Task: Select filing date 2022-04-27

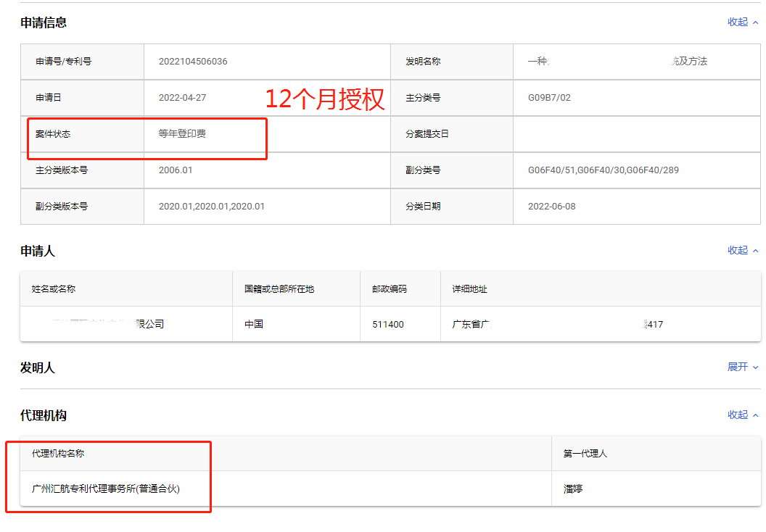Action: coord(182,98)
